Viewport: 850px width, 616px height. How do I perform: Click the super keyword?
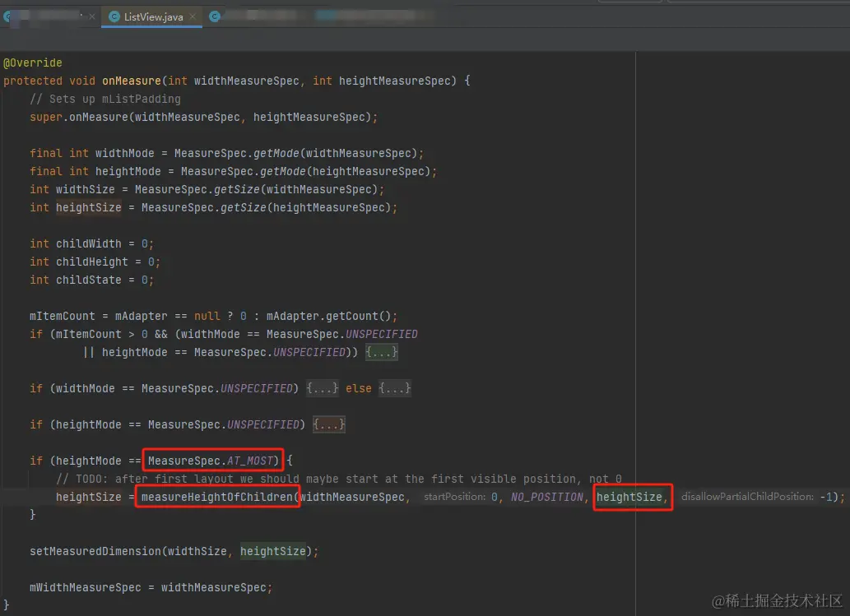pos(46,117)
